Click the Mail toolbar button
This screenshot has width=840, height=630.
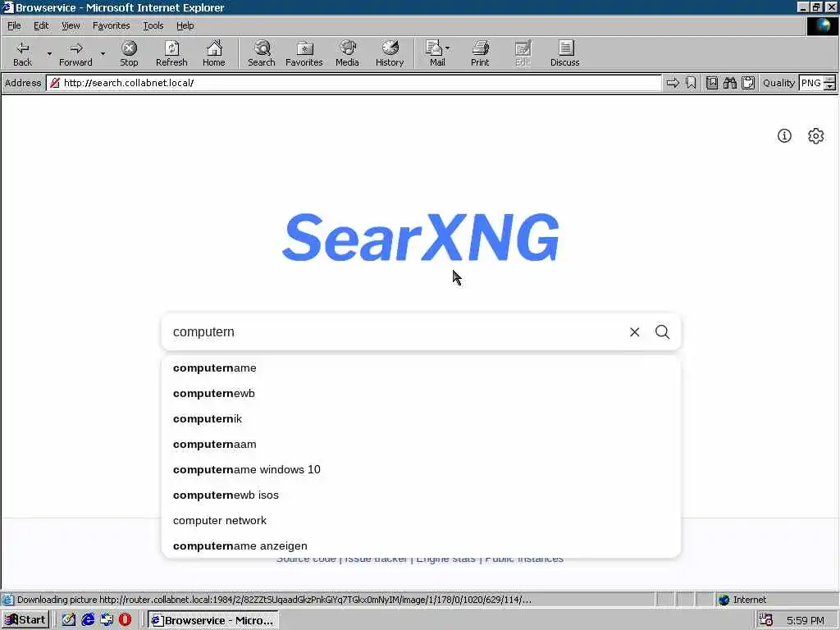[x=437, y=53]
